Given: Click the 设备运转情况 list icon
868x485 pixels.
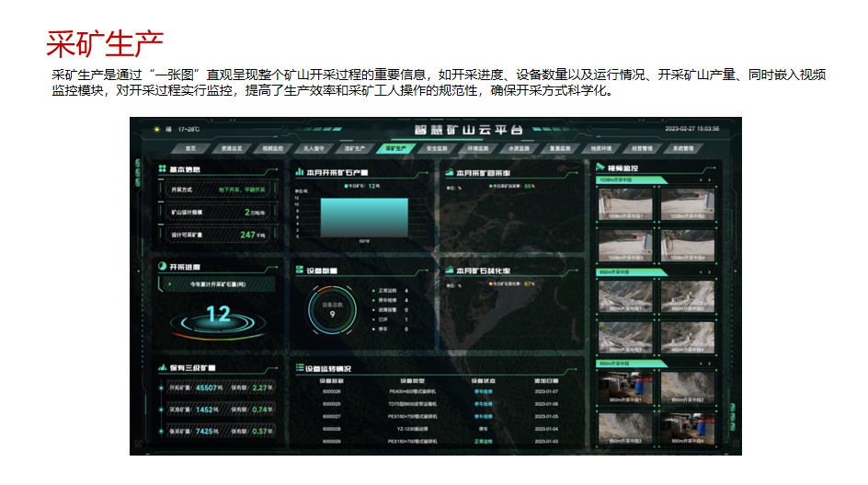Looking at the screenshot, I should (299, 368).
